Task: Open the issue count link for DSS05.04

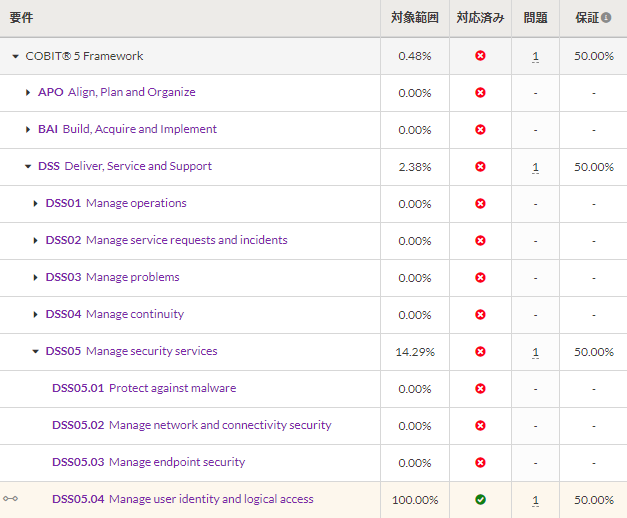Action: pyautogui.click(x=535, y=500)
